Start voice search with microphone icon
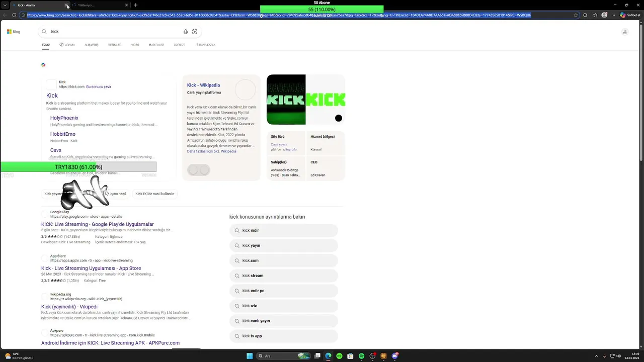This screenshot has height=362, width=644. [x=186, y=32]
